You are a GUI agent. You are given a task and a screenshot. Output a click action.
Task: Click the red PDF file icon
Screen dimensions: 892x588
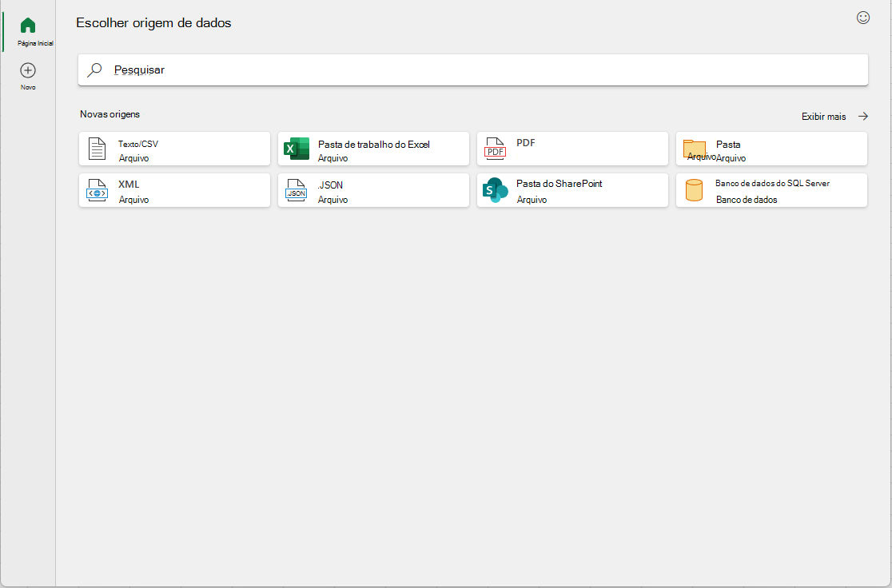click(x=495, y=149)
